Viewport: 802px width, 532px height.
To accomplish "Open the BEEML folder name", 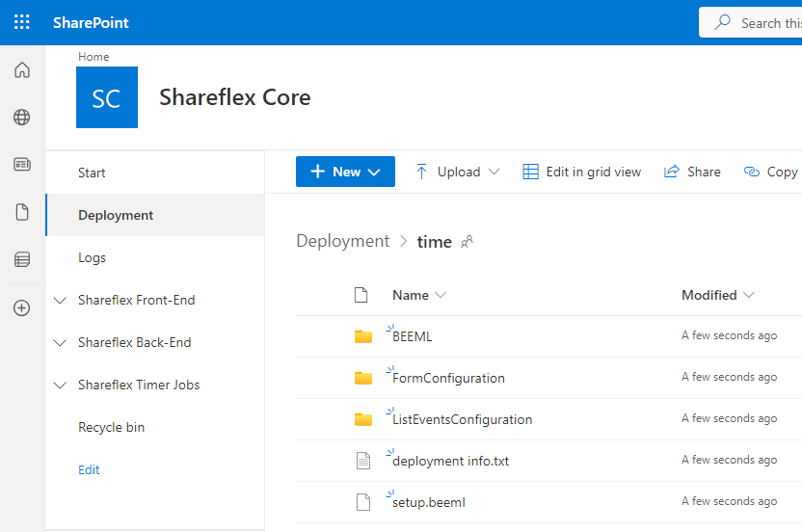I will tap(413, 336).
